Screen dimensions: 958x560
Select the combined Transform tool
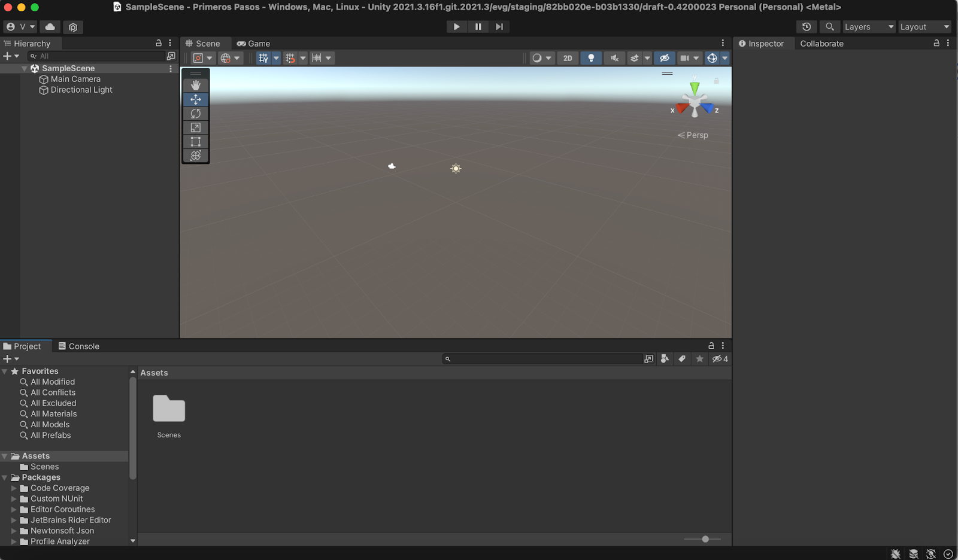pos(196,156)
